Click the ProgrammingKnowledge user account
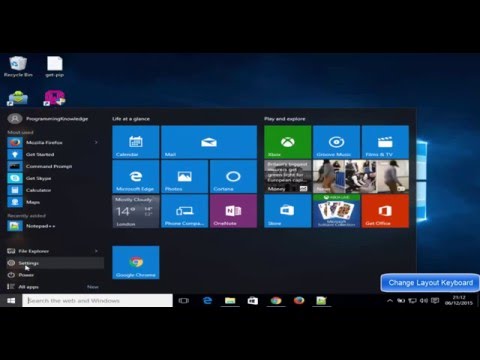The width and height of the screenshot is (480, 360). 48,119
